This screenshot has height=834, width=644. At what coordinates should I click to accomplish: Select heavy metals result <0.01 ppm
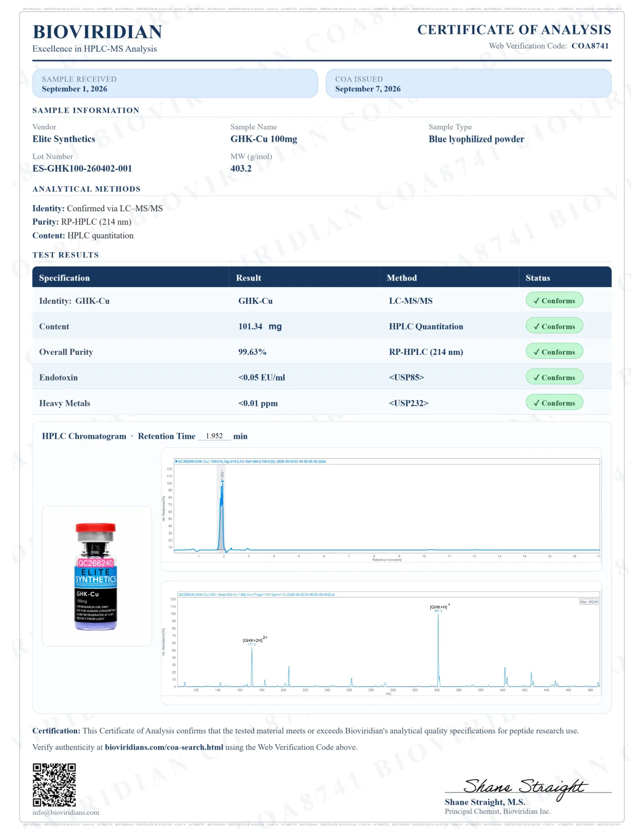pos(258,403)
